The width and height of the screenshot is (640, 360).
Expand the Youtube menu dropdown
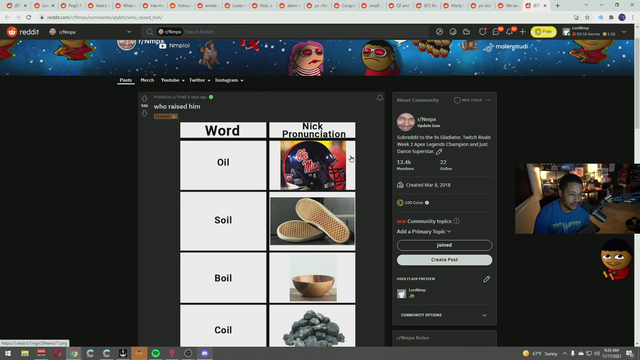coord(172,80)
